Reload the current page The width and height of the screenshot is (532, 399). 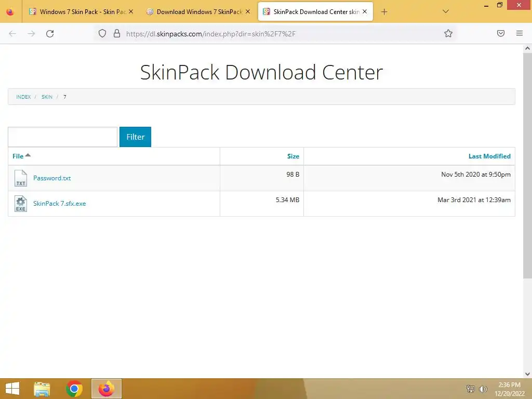(50, 34)
